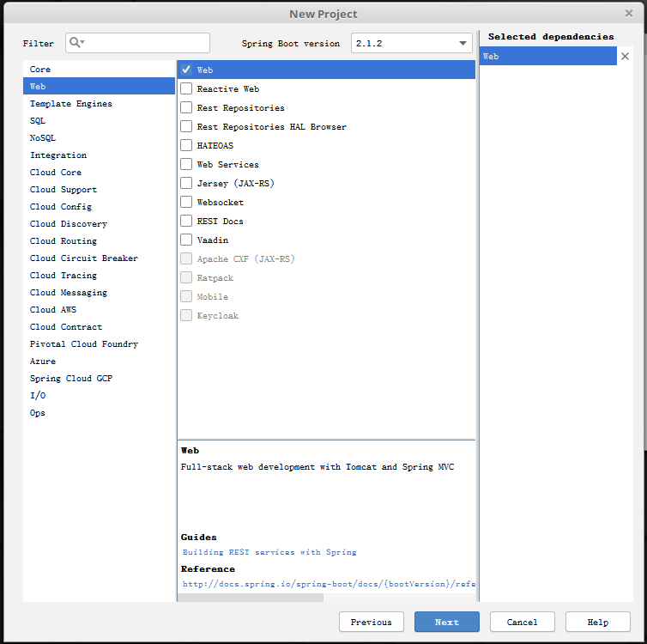The height and width of the screenshot is (644, 647).
Task: Check the Rest Repositories option
Action: tap(186, 107)
